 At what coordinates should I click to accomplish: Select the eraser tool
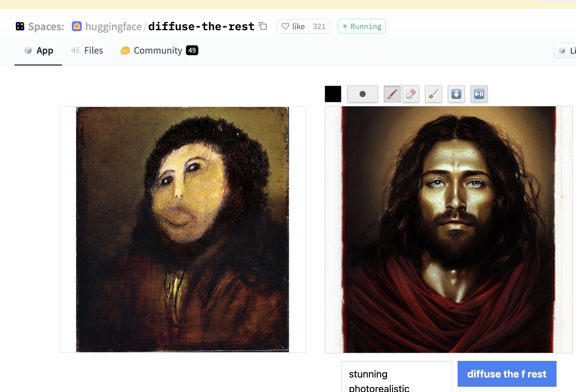point(411,94)
